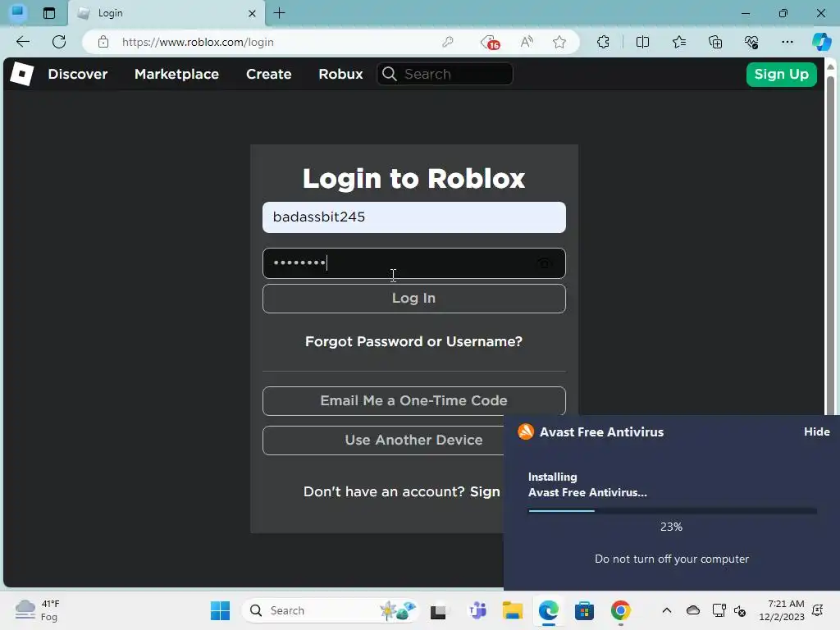Image resolution: width=840 pixels, height=630 pixels.
Task: Open Robux in Roblox navigation
Action: click(340, 74)
